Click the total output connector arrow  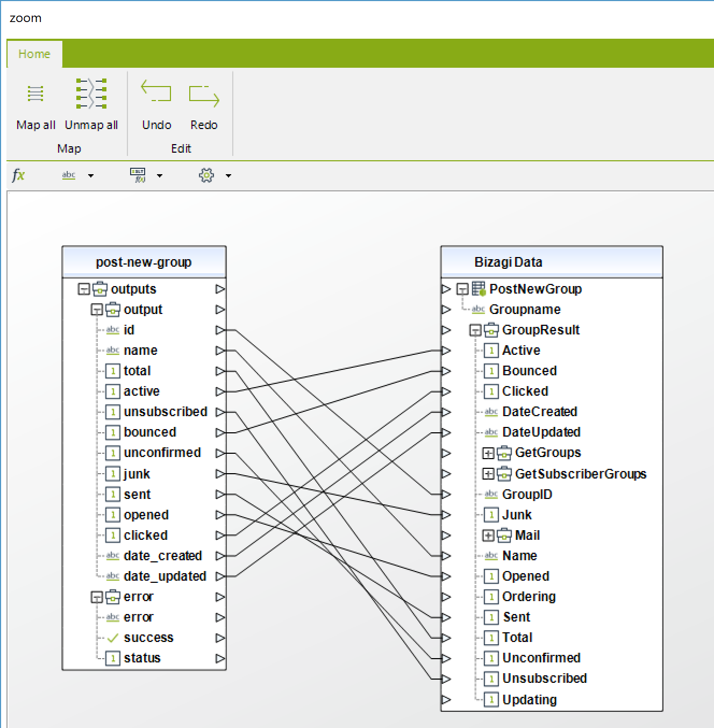(x=220, y=371)
